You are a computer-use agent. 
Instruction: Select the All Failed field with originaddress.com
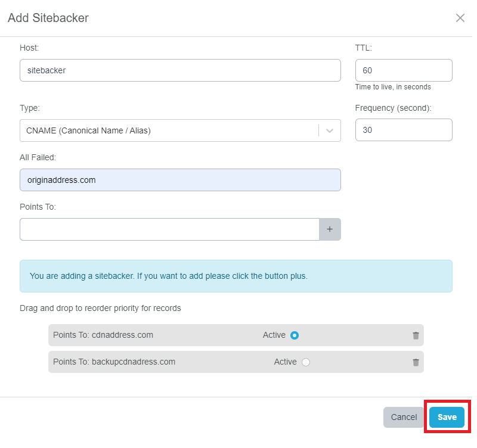(x=180, y=180)
